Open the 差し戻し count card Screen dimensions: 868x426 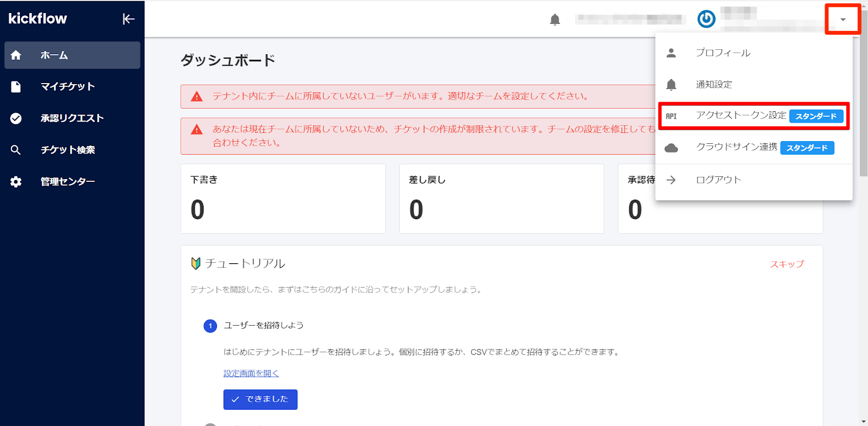(501, 199)
